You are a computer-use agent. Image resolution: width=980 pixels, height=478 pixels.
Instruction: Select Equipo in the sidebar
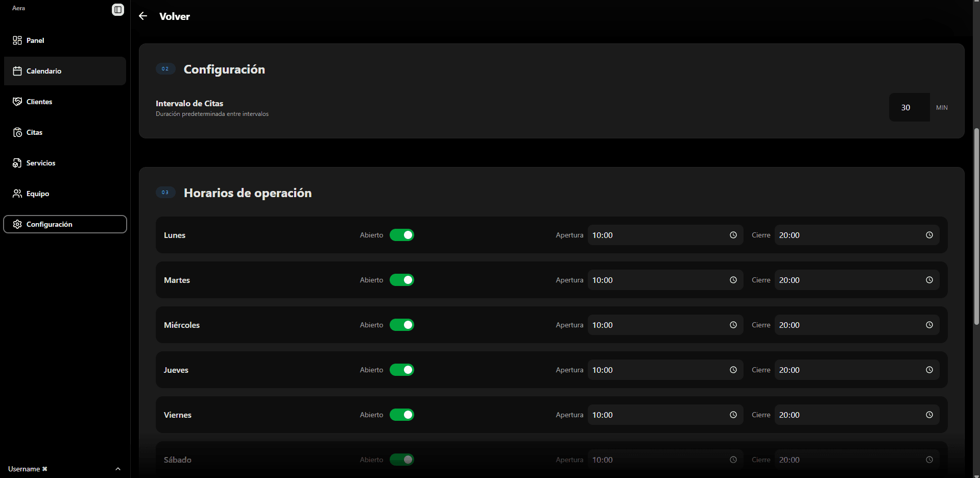[x=65, y=194]
